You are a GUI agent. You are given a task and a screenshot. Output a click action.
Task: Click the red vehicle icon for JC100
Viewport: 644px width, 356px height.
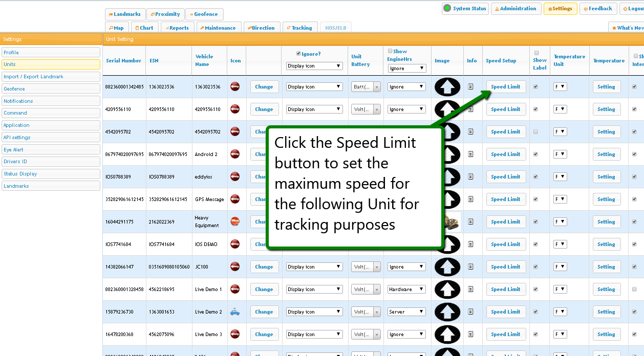click(235, 267)
